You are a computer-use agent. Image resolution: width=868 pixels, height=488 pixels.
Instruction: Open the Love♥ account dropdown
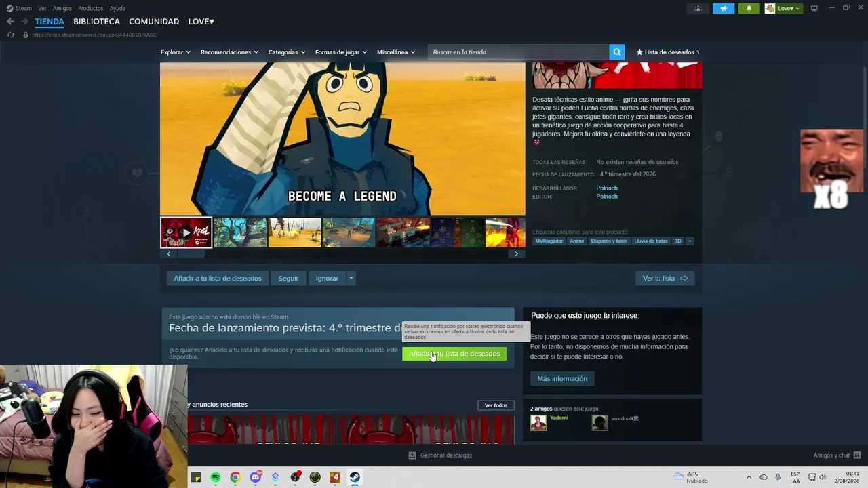pyautogui.click(x=789, y=8)
